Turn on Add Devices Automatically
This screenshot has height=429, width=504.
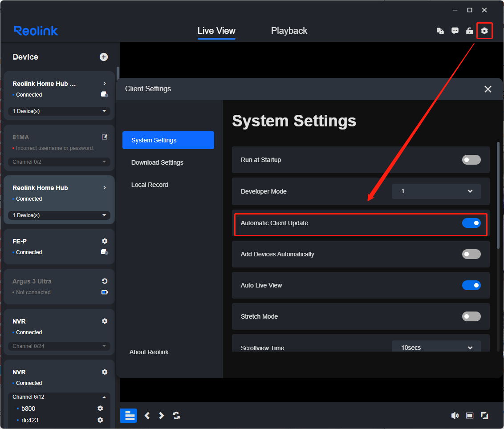[471, 254]
